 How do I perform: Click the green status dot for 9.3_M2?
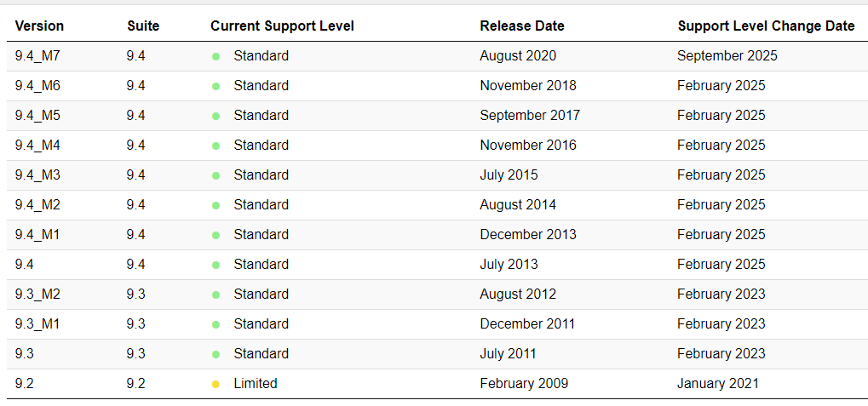216,294
